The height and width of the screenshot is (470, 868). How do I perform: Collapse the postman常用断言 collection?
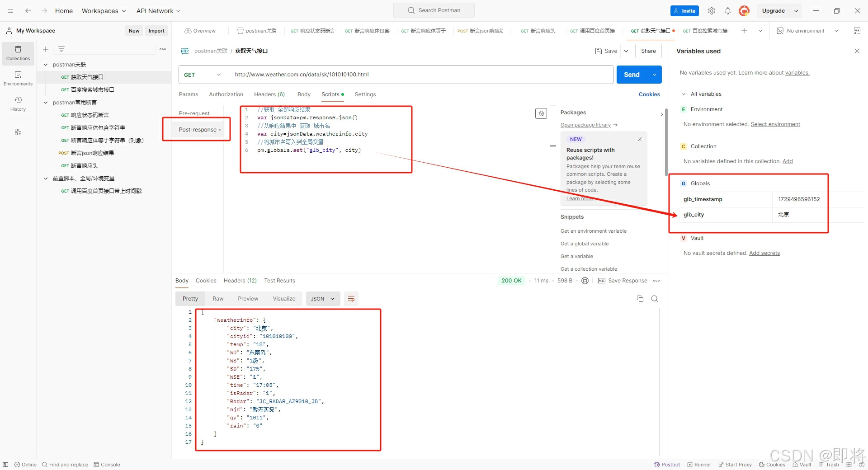(x=46, y=103)
